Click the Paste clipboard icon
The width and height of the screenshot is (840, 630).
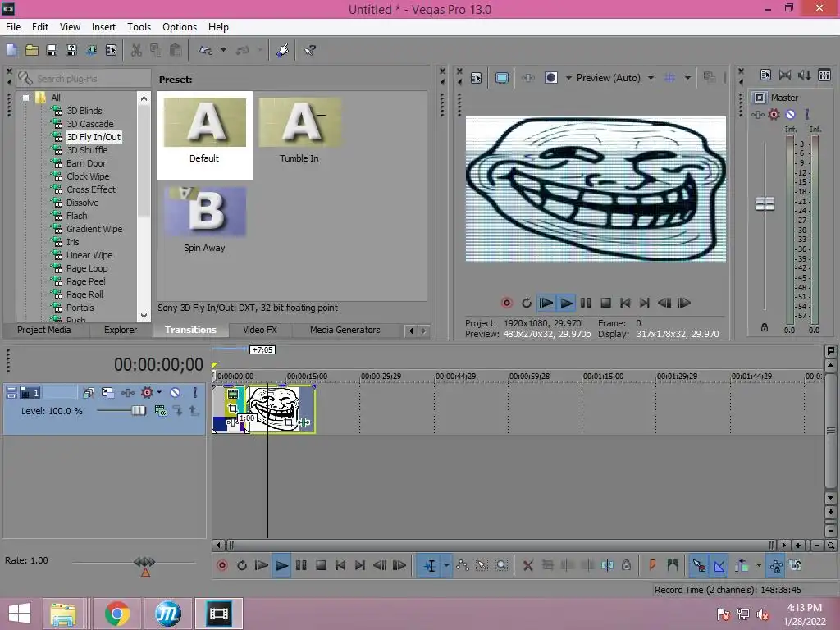point(176,50)
